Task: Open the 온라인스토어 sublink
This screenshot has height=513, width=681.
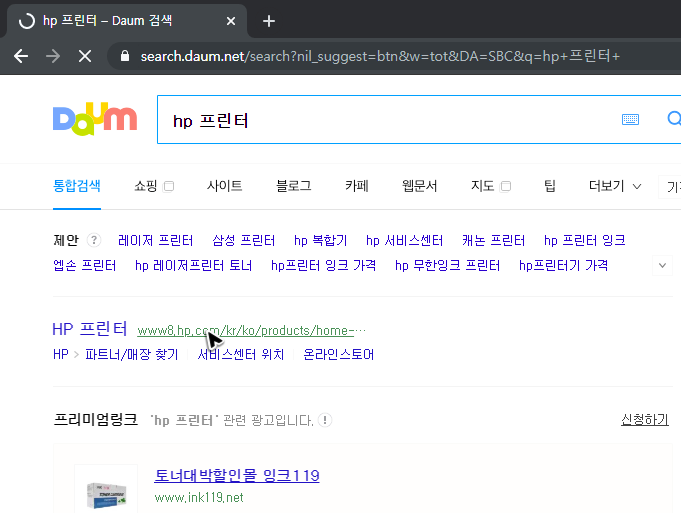Action: [338, 354]
